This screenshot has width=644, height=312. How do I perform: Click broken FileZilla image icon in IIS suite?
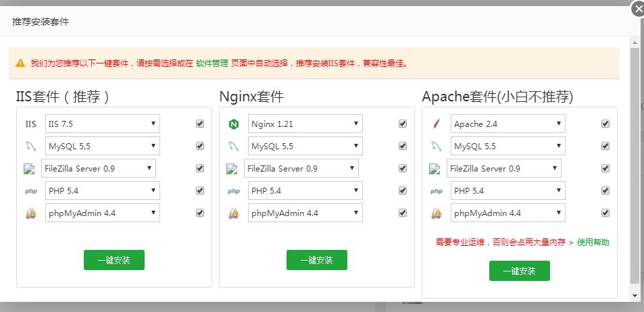point(29,168)
